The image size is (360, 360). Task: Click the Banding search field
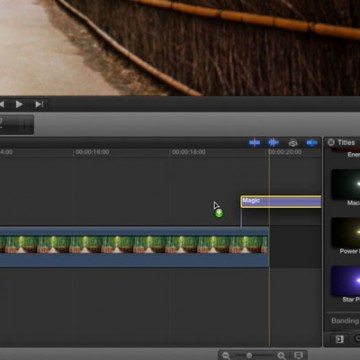[344, 321]
